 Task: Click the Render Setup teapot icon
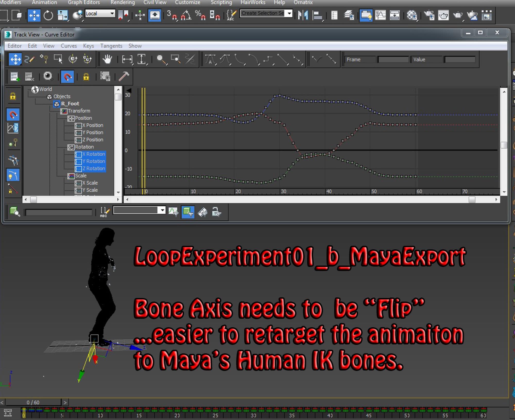click(429, 15)
